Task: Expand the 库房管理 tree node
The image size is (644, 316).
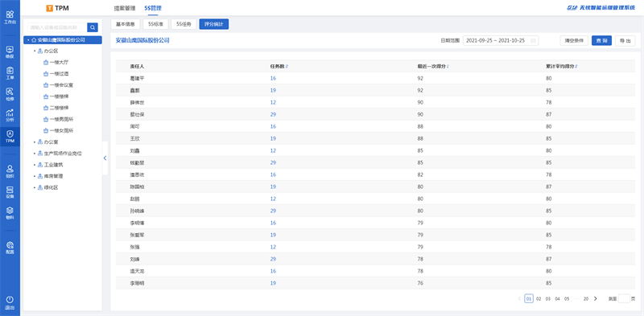Action: click(x=35, y=176)
